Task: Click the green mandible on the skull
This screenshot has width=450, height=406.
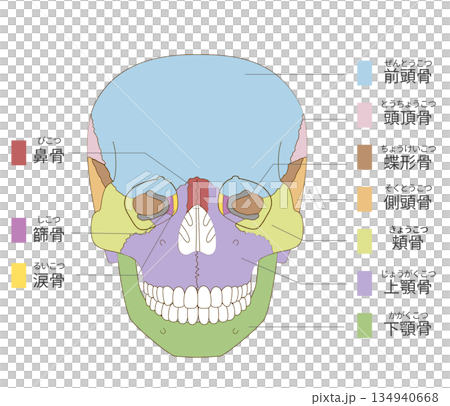Action: (x=197, y=338)
